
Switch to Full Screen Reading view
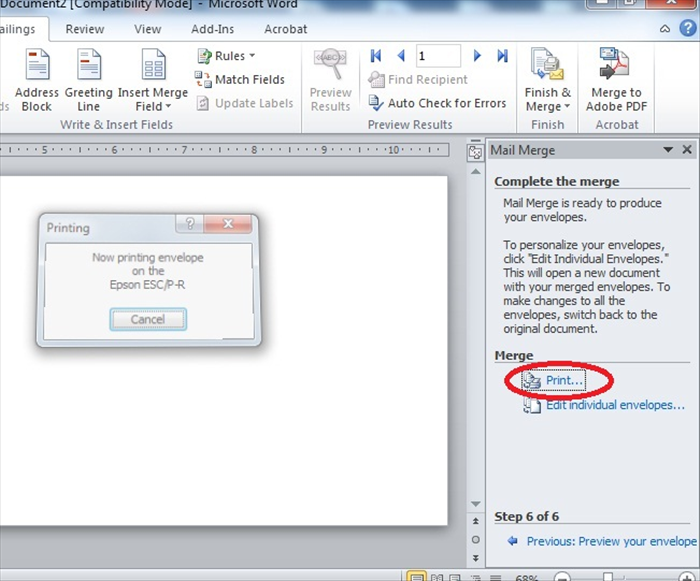tap(437, 577)
